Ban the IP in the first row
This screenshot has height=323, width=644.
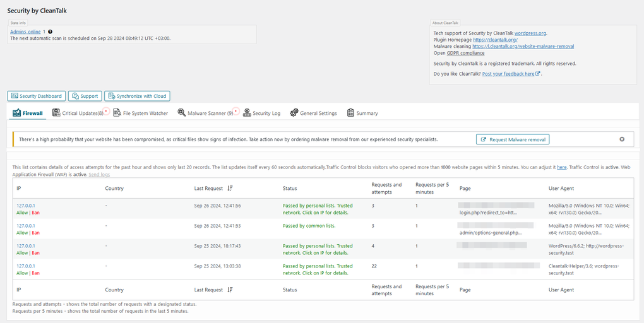click(x=36, y=213)
